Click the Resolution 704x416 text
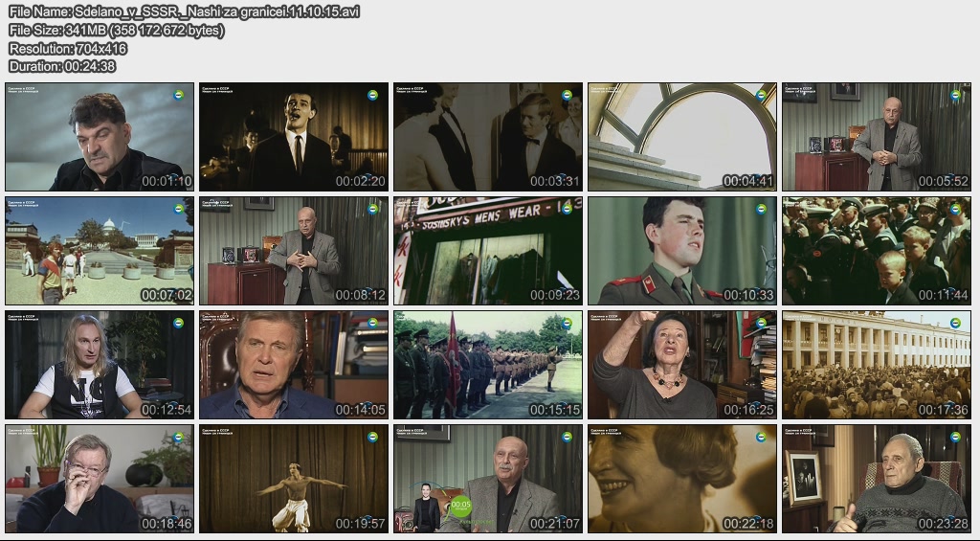Viewport: 980px width, 541px height. point(68,48)
